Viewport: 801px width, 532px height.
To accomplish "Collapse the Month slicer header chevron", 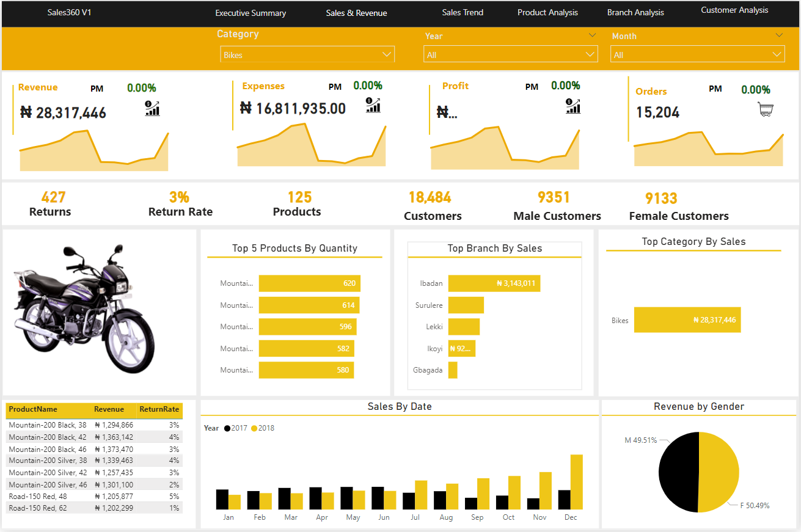I will tap(779, 35).
